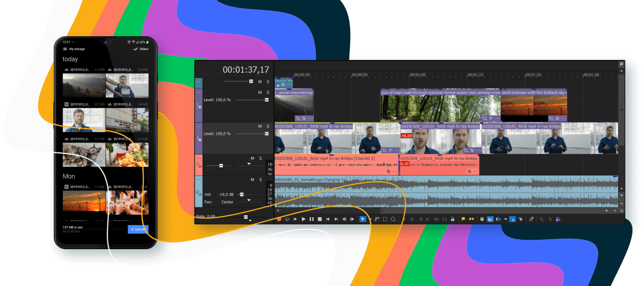
Task: Click the track 5 Vol slider handle
Action: [x=242, y=195]
